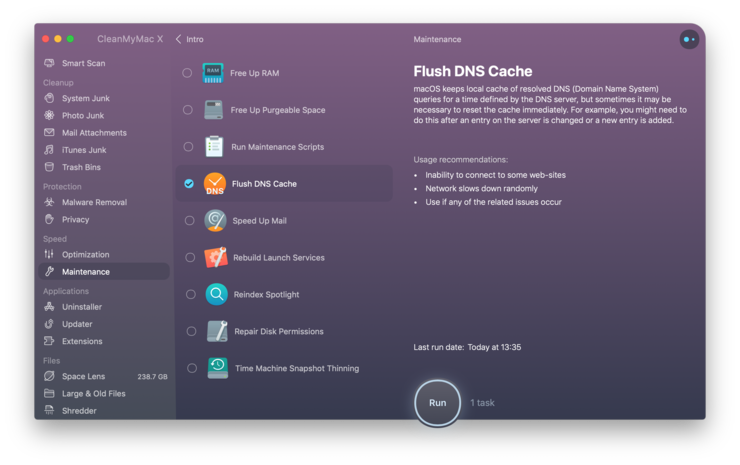Click the Reindex Spotlight label
The width and height of the screenshot is (740, 465).
coord(266,295)
